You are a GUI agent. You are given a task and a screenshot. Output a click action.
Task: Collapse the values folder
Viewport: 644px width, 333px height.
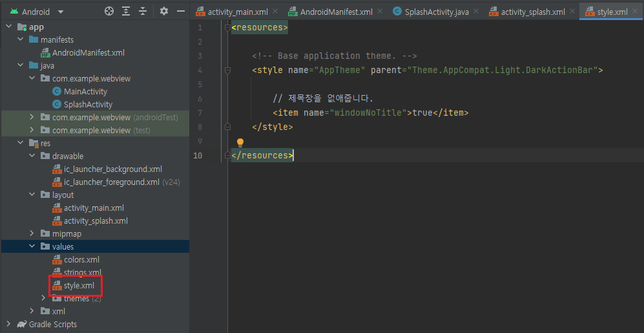pos(32,246)
